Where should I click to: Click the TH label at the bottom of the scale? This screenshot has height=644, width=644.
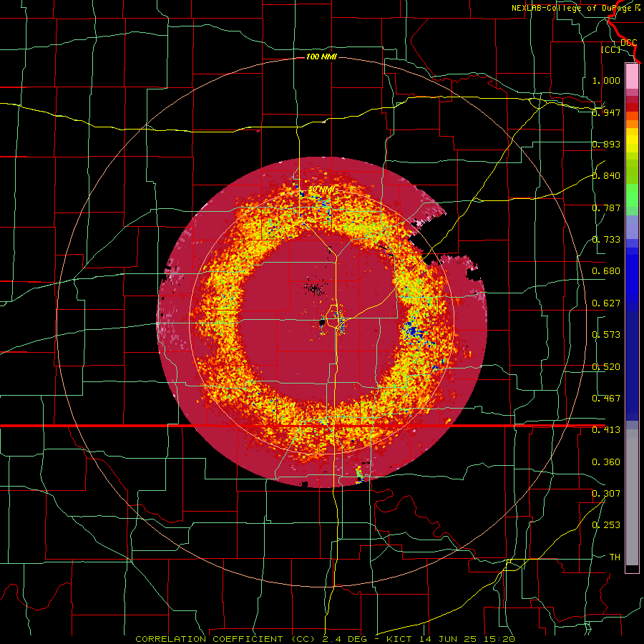[615, 557]
